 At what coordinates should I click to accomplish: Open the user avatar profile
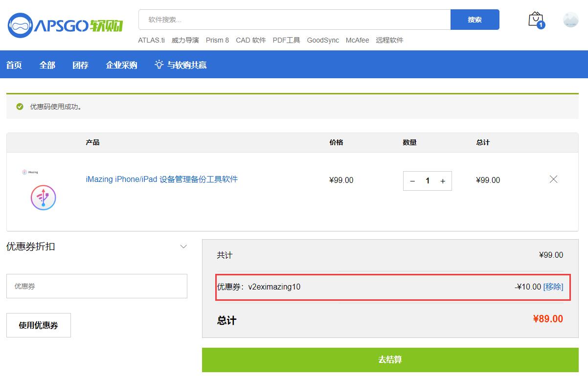pos(570,20)
